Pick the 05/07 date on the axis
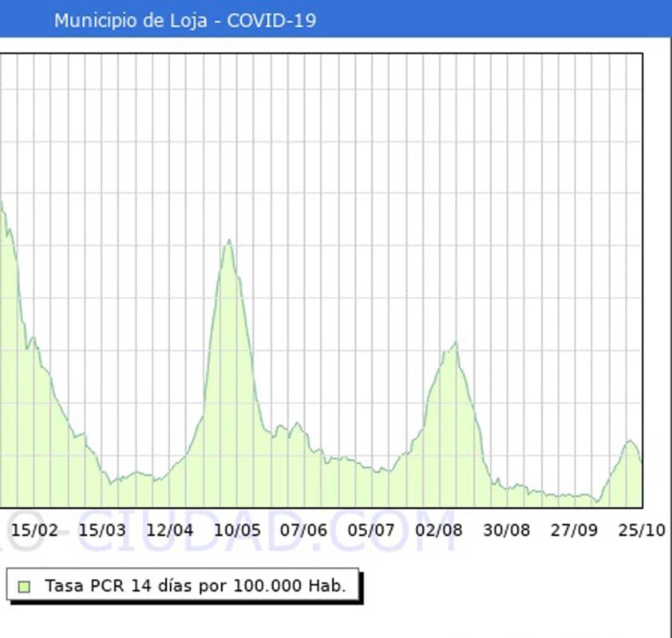 [372, 530]
